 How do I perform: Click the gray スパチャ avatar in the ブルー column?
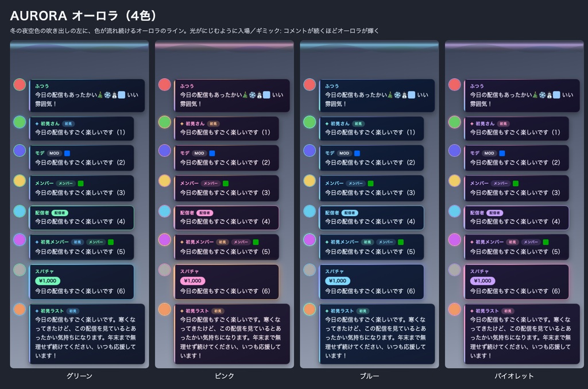click(310, 269)
